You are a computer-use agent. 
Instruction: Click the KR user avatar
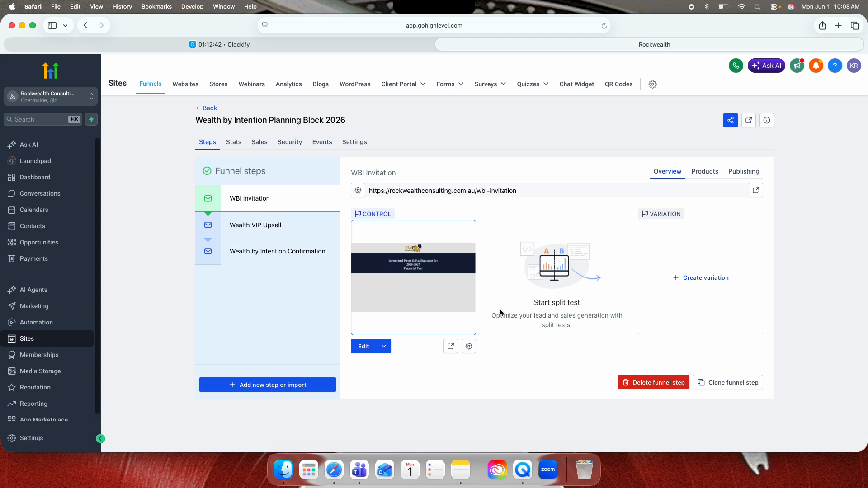(x=854, y=66)
